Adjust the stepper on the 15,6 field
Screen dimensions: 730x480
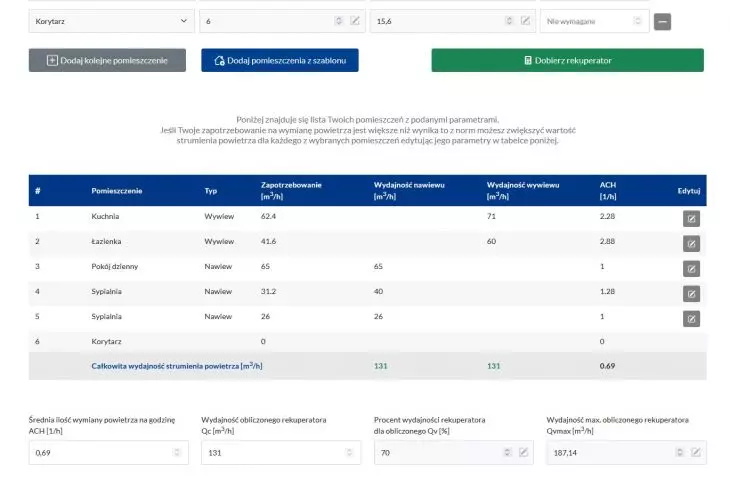pos(509,20)
